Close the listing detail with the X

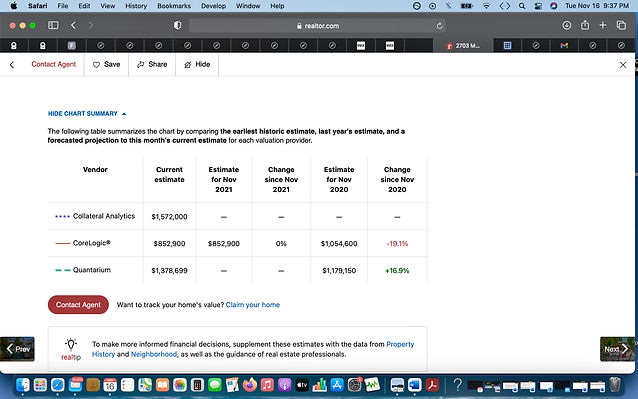[623, 65]
